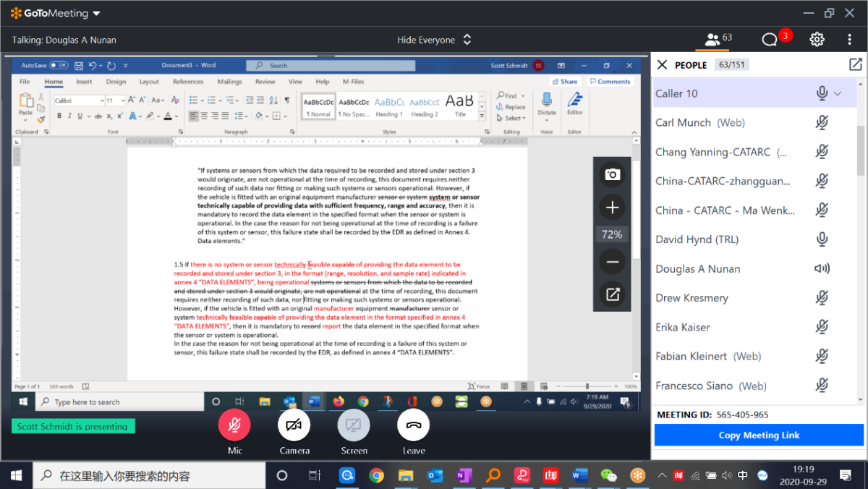Toggle the Screen sharing button

click(x=354, y=425)
